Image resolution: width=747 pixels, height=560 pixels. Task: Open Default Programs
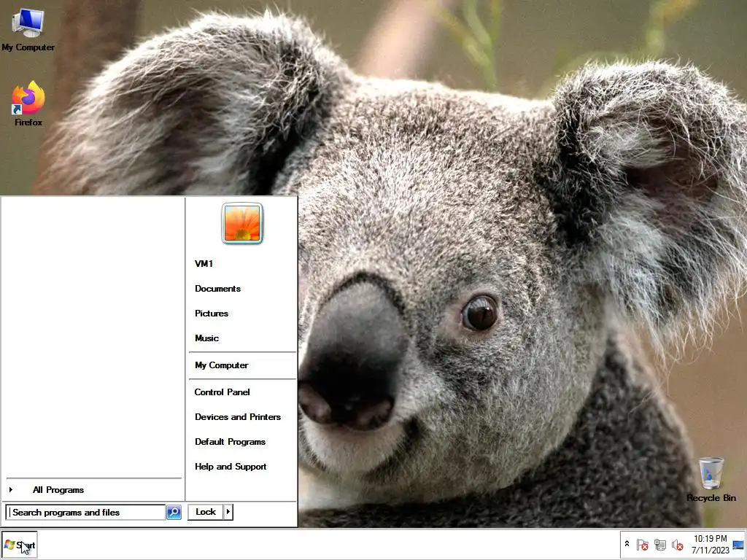point(230,441)
